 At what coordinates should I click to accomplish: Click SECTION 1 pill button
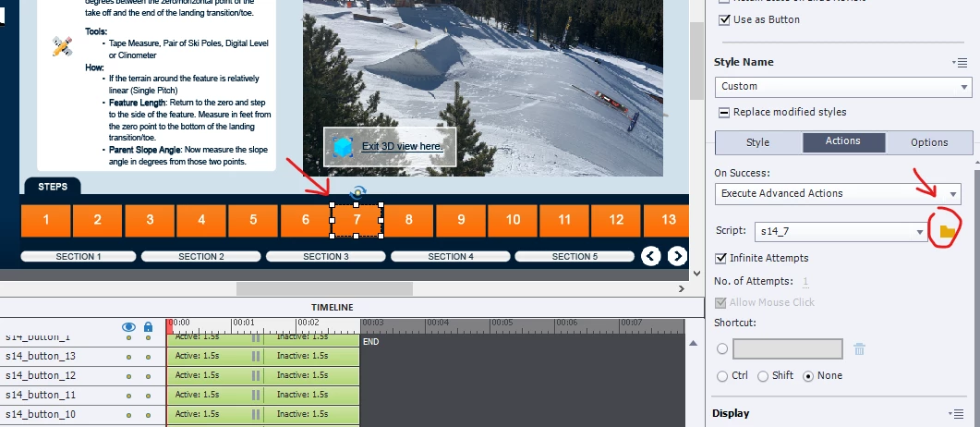coord(79,256)
